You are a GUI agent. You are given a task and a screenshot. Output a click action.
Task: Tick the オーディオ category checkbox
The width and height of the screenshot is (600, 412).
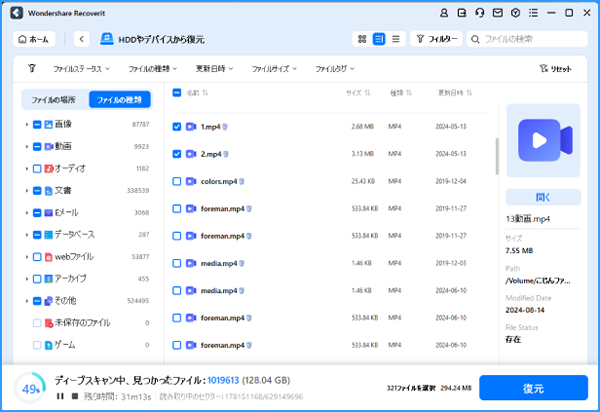[37, 168]
